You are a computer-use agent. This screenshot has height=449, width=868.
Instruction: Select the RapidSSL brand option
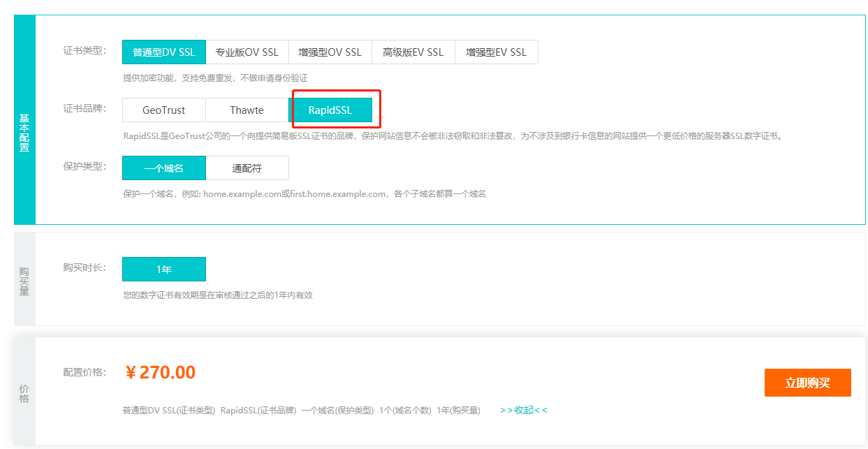[x=330, y=110]
